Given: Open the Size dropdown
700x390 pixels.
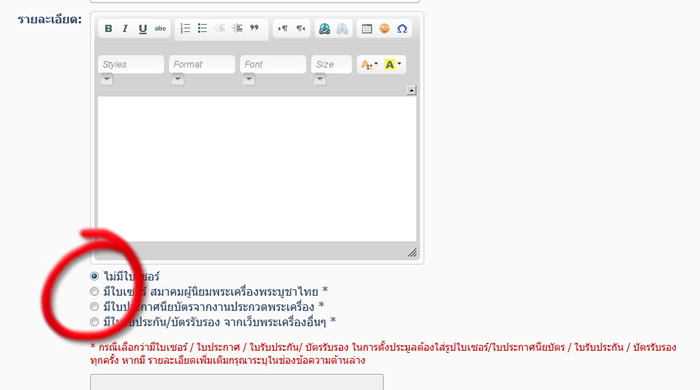Looking at the screenshot, I should tap(331, 64).
